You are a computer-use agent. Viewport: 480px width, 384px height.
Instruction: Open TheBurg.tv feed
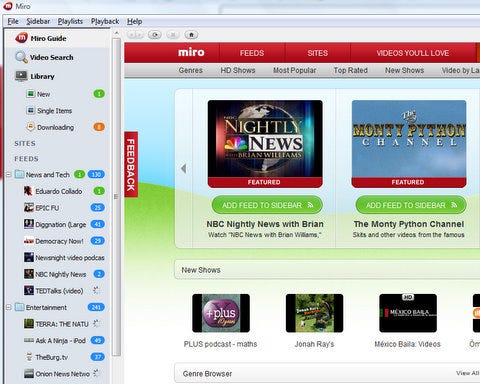(57, 357)
